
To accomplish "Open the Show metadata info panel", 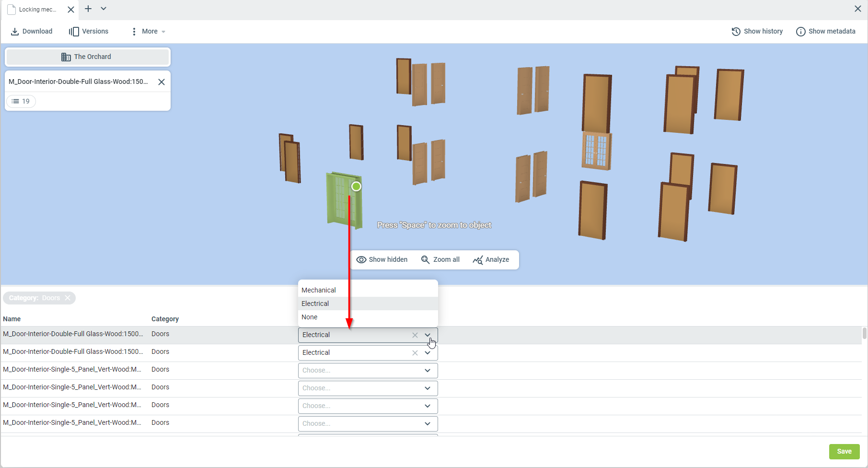I will [x=825, y=32].
